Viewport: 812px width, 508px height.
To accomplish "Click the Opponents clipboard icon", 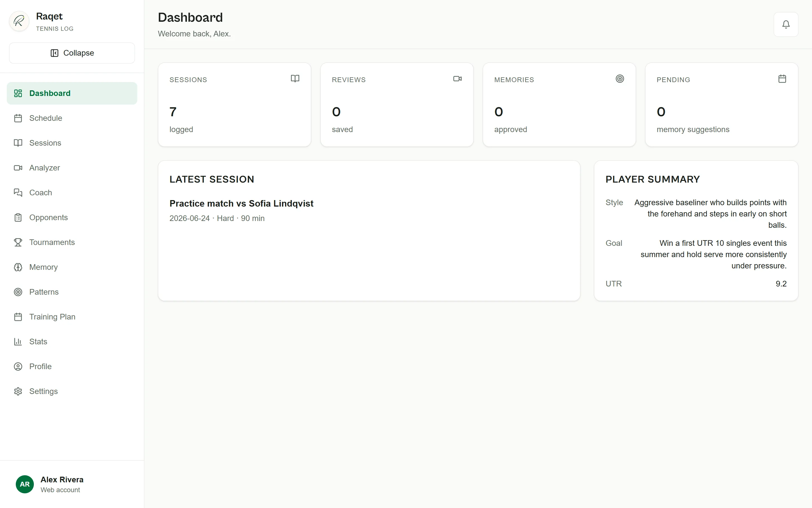I will tap(18, 218).
